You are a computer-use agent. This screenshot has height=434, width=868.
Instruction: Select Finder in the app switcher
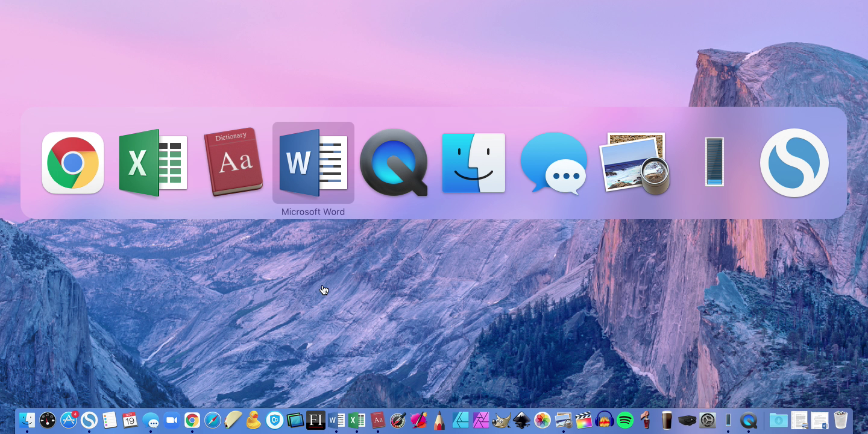click(x=474, y=163)
